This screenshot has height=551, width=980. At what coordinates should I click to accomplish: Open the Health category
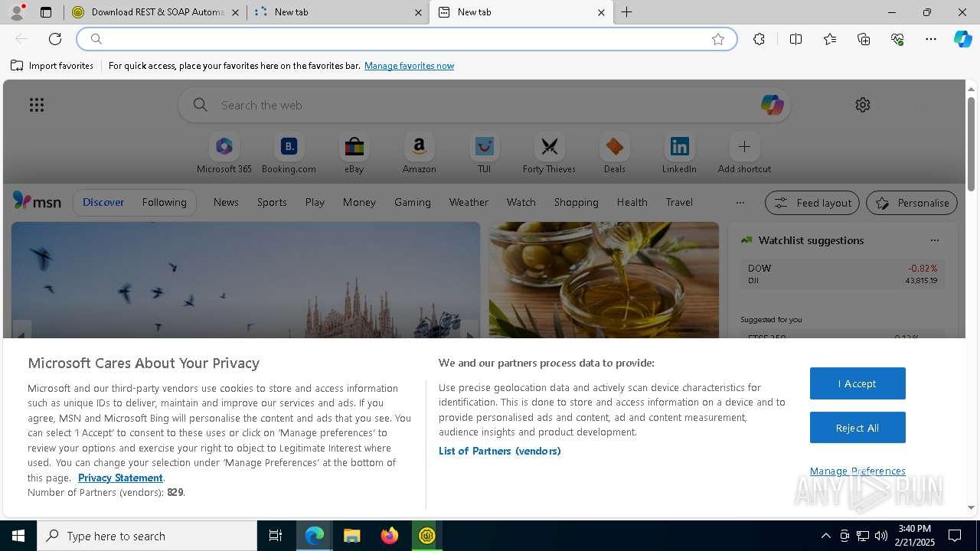[x=632, y=202]
